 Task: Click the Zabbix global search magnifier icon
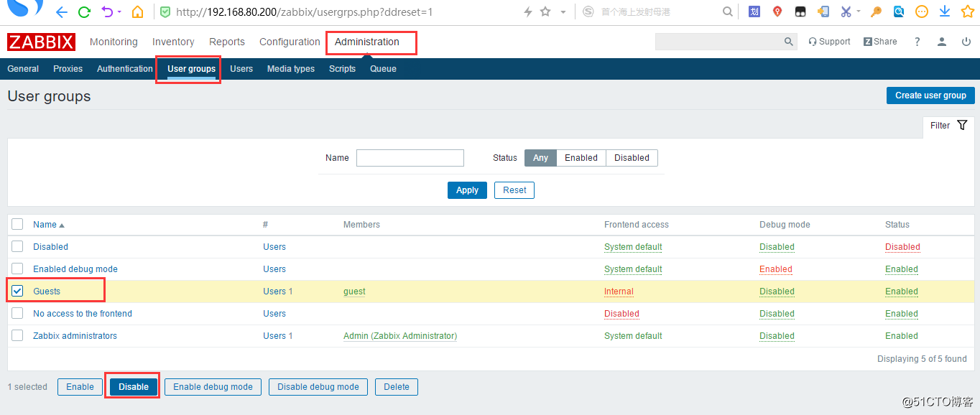[788, 41]
